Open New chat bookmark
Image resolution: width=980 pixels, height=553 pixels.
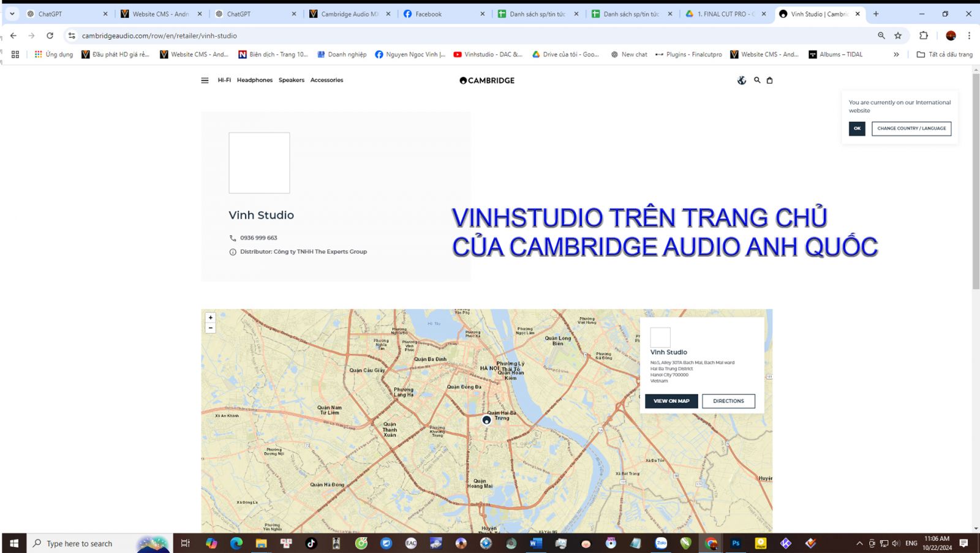(629, 55)
